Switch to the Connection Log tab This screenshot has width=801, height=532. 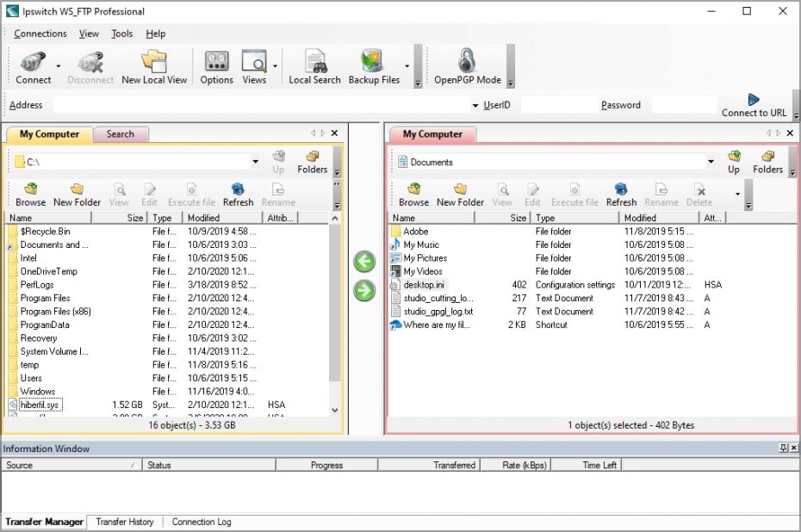pos(202,522)
